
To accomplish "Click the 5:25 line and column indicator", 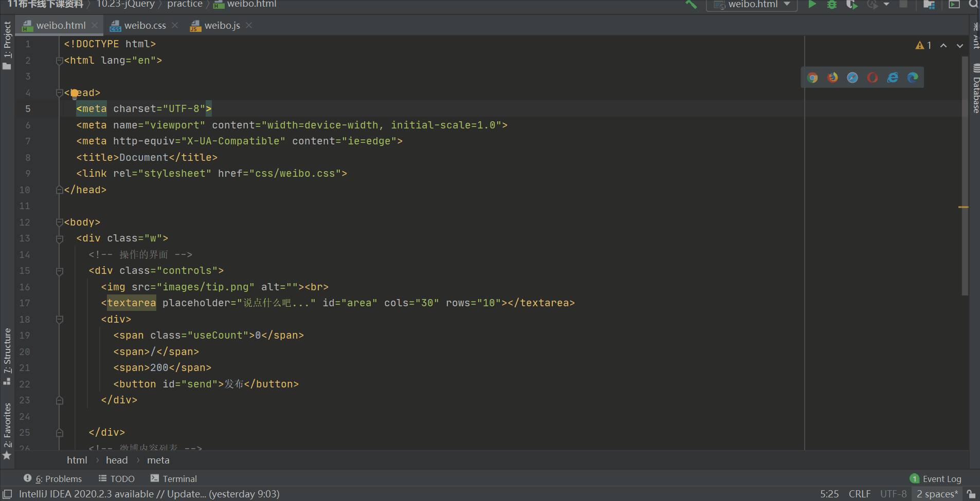I will [x=829, y=494].
